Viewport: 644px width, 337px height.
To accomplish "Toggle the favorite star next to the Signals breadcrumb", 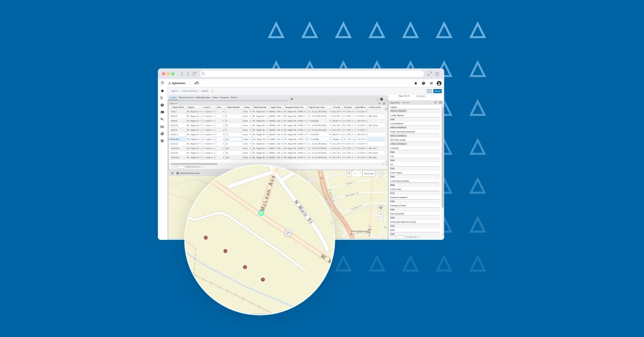I will click(212, 91).
